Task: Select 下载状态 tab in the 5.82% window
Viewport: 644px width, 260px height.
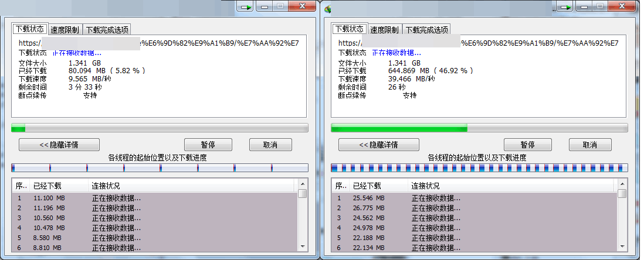Action: pyautogui.click(x=30, y=29)
